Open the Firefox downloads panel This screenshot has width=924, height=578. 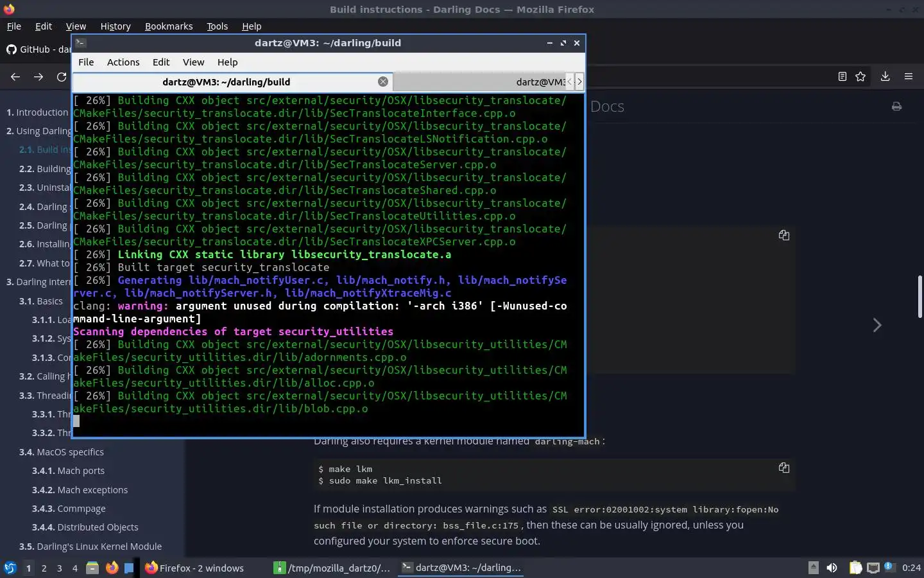point(885,76)
